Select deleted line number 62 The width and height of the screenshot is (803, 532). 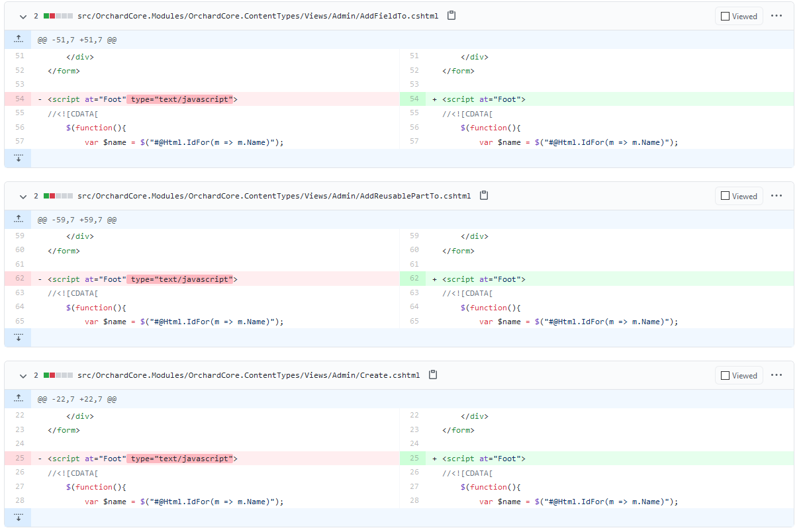[18, 279]
